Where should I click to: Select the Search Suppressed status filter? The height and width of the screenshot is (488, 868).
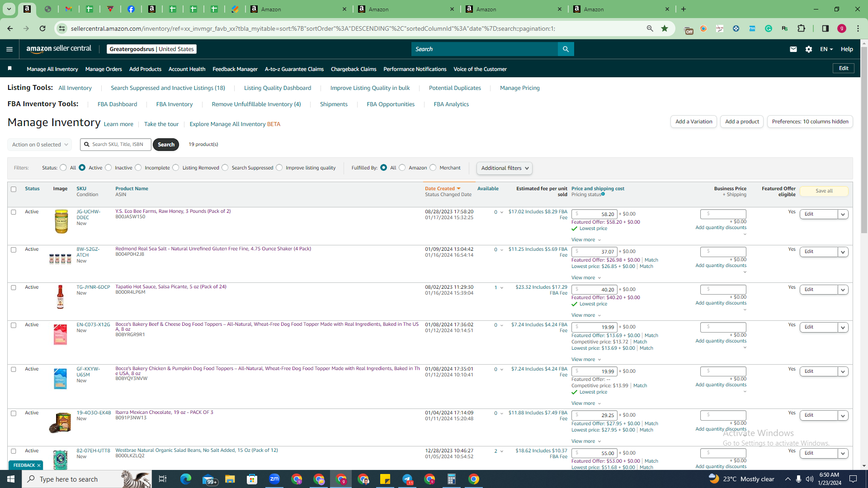click(x=225, y=168)
